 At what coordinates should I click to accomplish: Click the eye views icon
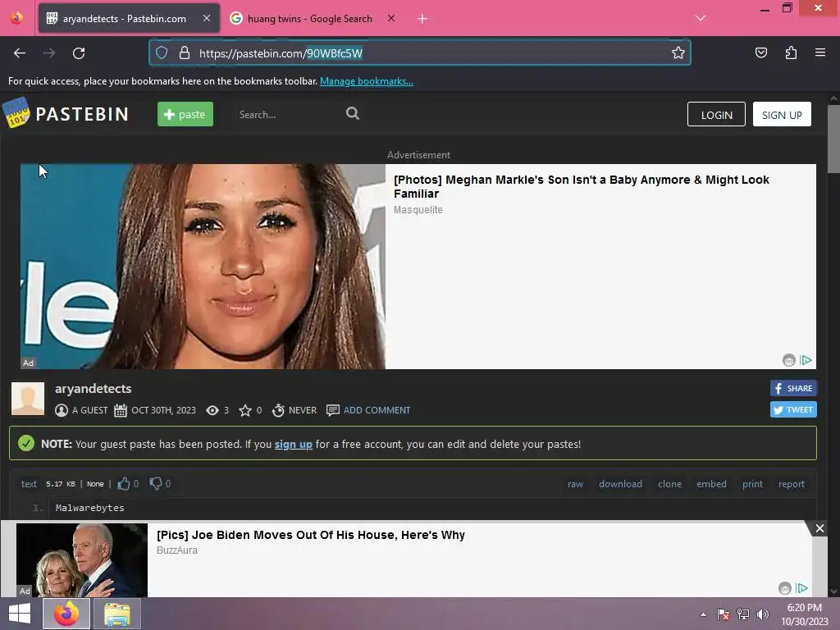212,410
